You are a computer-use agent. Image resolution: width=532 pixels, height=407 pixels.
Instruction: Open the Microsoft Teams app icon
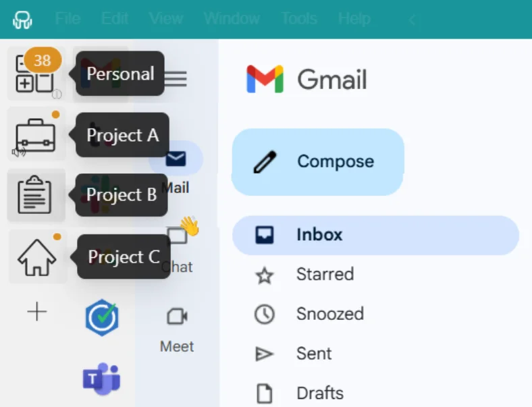click(101, 378)
